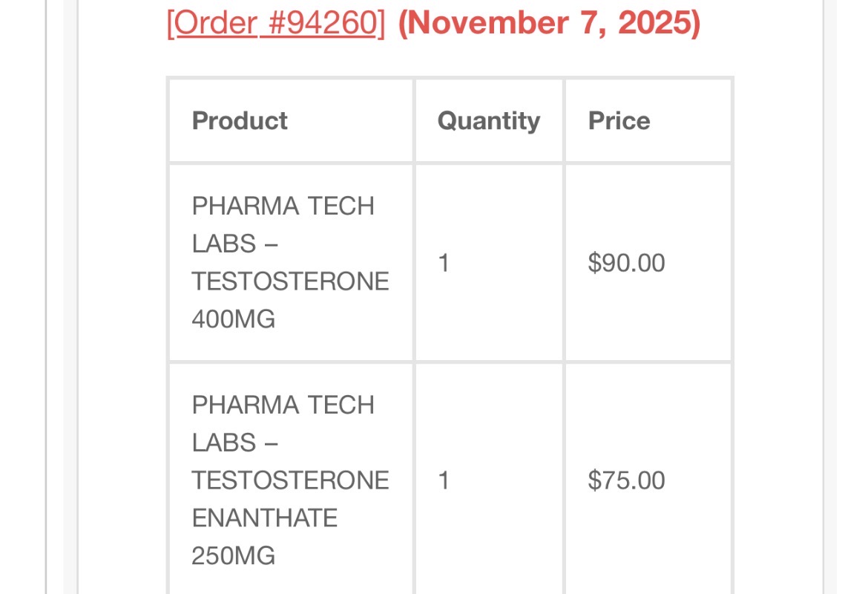Click the closing bracket after Order #94260
The image size is (868, 594).
[x=381, y=23]
